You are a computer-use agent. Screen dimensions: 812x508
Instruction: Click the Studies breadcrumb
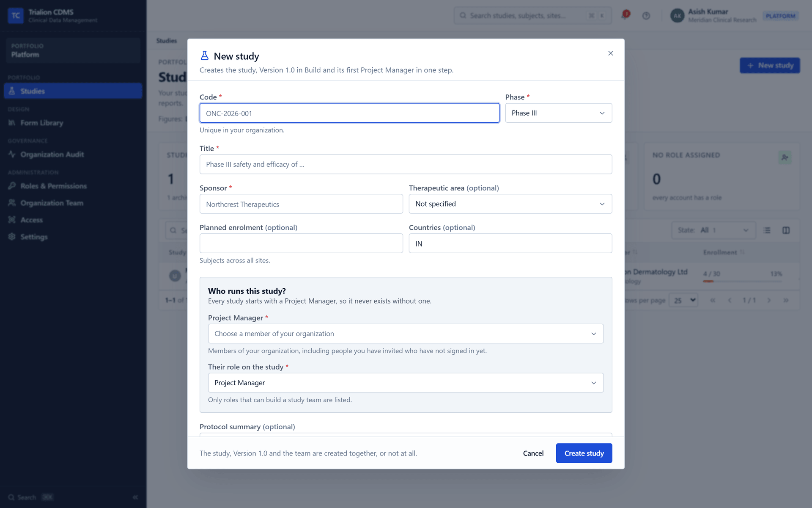(167, 41)
